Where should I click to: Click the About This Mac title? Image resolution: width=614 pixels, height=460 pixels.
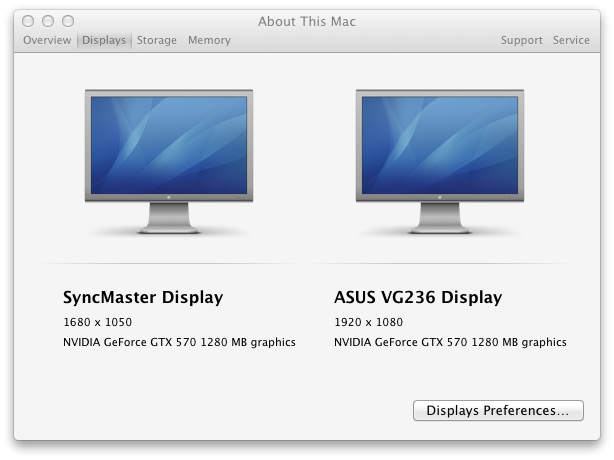[307, 22]
